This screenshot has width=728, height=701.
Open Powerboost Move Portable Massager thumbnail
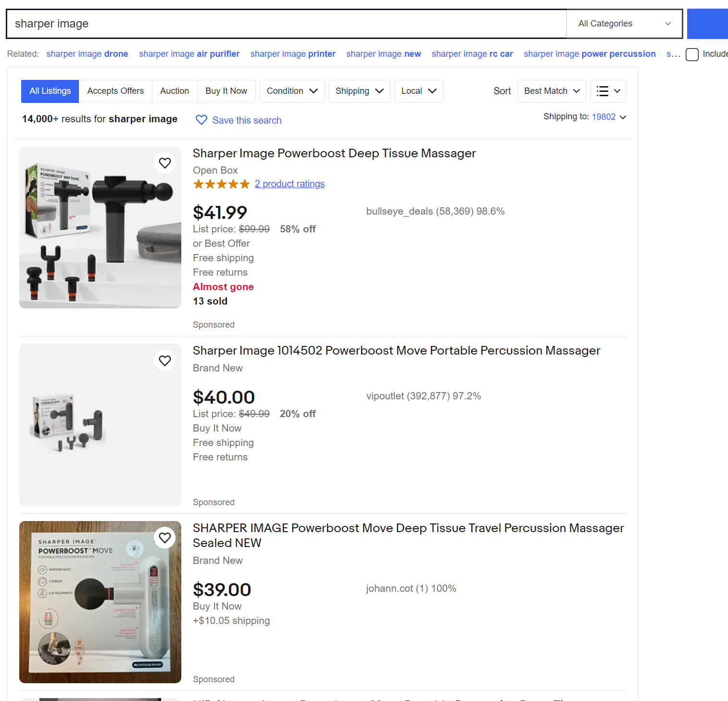pyautogui.click(x=100, y=424)
